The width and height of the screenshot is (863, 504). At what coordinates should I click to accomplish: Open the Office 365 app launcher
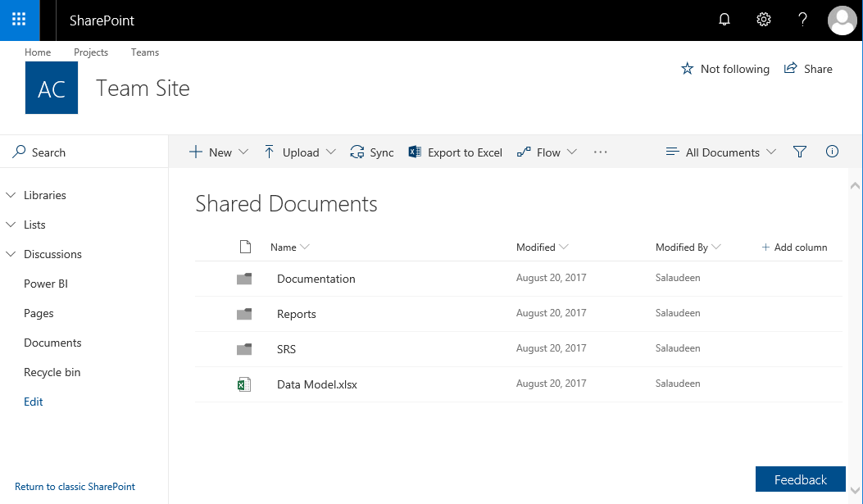pos(18,20)
